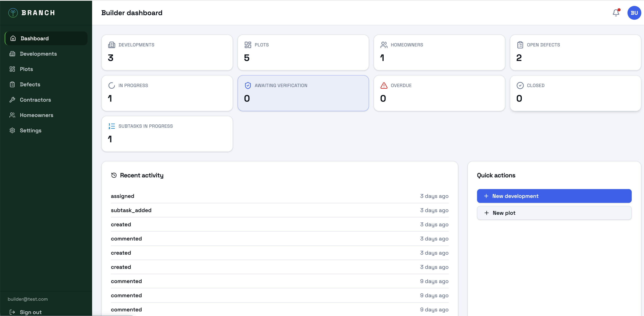The height and width of the screenshot is (316, 644).
Task: Click the Developments building icon in sidebar
Action: pyautogui.click(x=12, y=54)
